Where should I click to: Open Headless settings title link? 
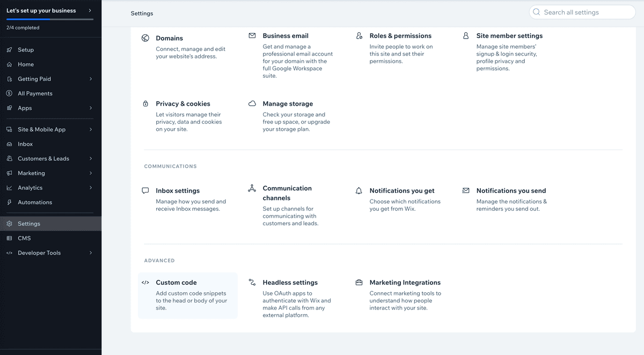(x=290, y=283)
